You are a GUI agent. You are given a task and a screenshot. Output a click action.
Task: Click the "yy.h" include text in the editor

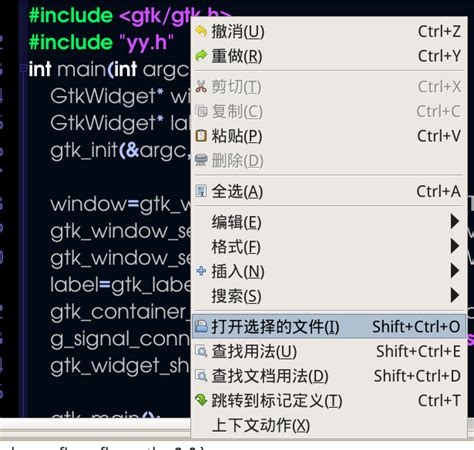[146, 43]
